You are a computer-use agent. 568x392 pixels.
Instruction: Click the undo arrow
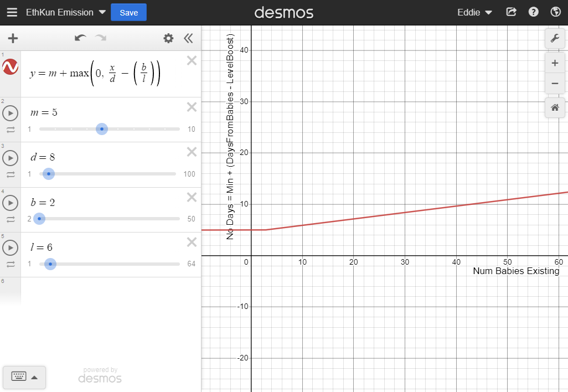pyautogui.click(x=80, y=38)
